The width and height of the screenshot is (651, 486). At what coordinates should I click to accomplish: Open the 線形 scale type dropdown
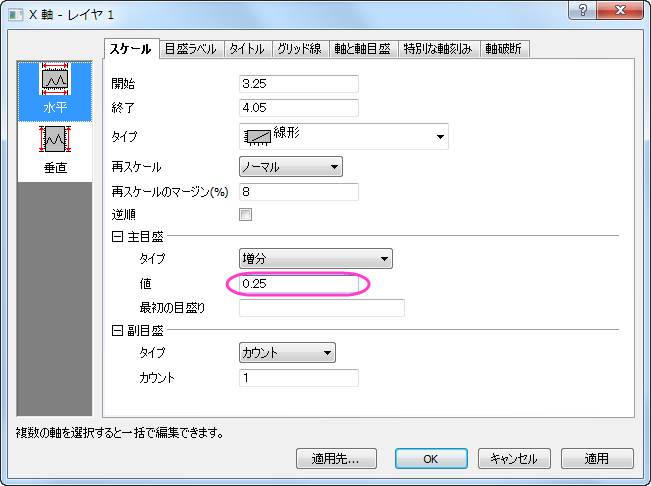tap(344, 136)
